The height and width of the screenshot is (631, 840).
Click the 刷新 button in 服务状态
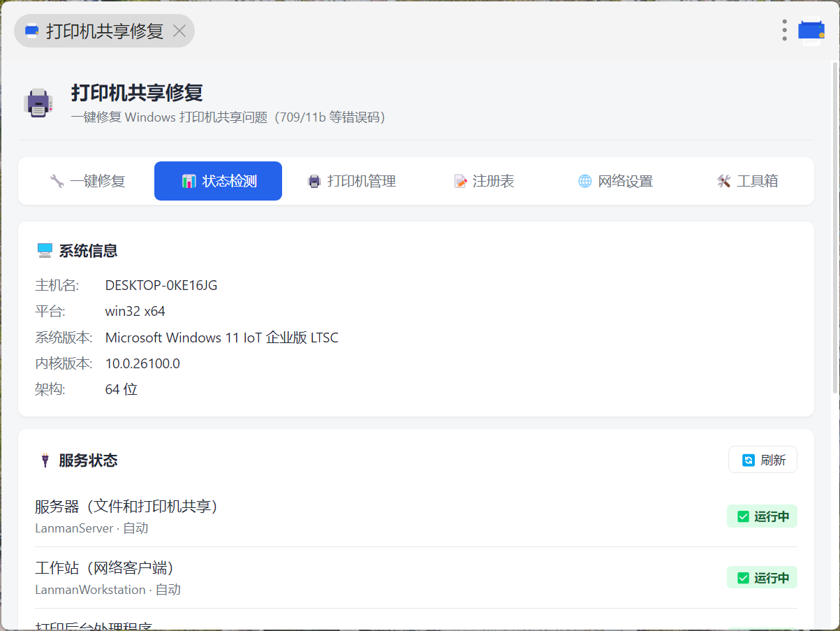pos(762,460)
